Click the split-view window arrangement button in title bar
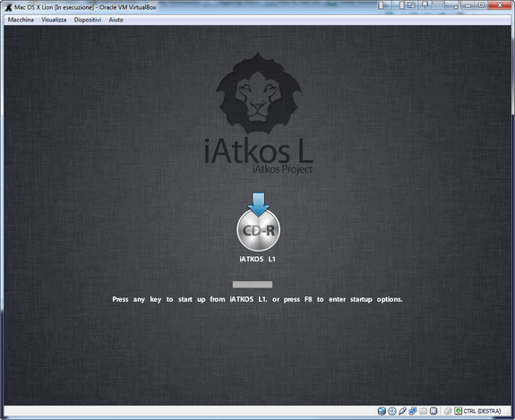The height and width of the screenshot is (420, 515). (411, 5)
